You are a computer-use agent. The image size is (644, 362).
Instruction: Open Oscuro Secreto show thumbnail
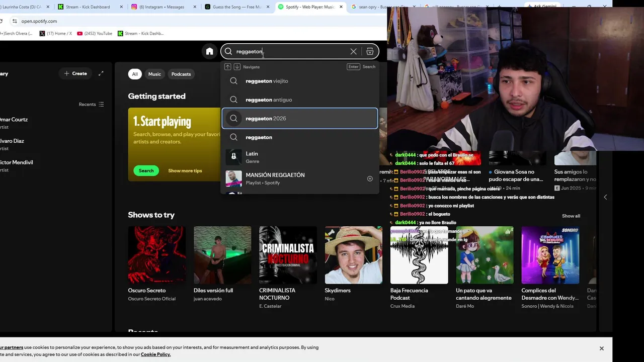[x=157, y=255]
